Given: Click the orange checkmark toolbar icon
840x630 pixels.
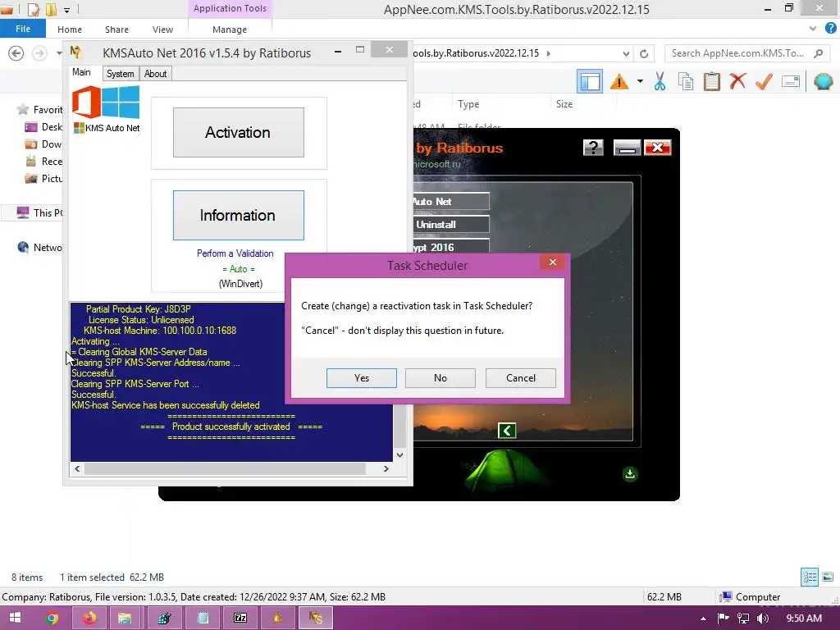Looking at the screenshot, I should [x=764, y=81].
